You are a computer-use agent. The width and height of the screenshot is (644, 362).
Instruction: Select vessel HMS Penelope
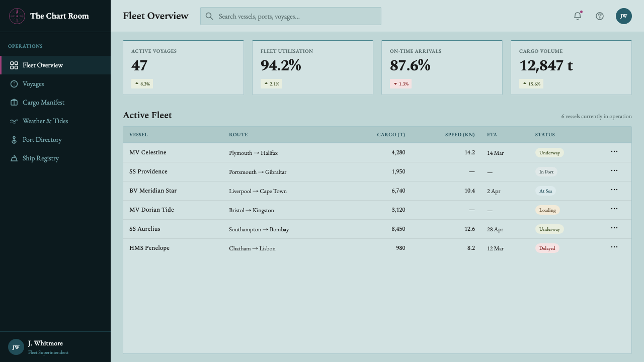[x=149, y=248]
